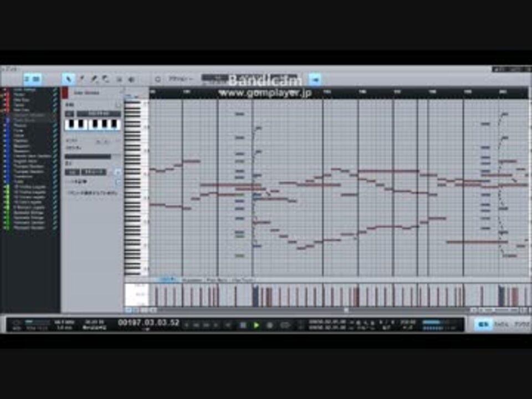Select the Modulation lane tab

[192, 280]
